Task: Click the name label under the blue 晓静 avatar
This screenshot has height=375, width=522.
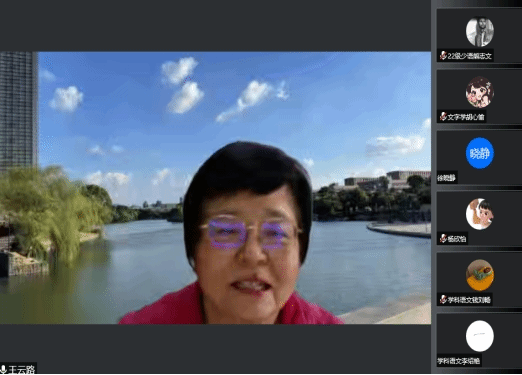Action: pos(447,178)
